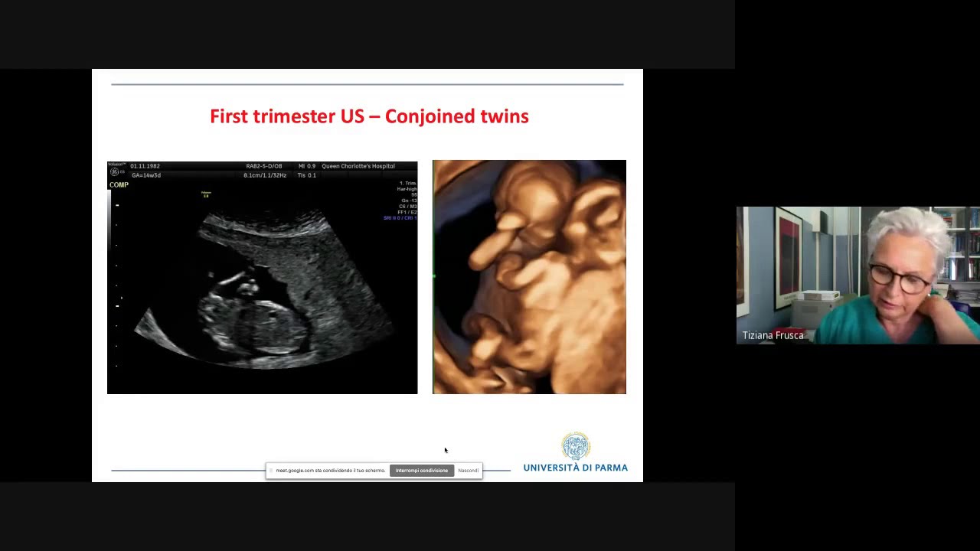Viewport: 980px width, 551px height.
Task: Click the slide title 'First trimester US – Conjoined twins'
Action: [x=369, y=116]
